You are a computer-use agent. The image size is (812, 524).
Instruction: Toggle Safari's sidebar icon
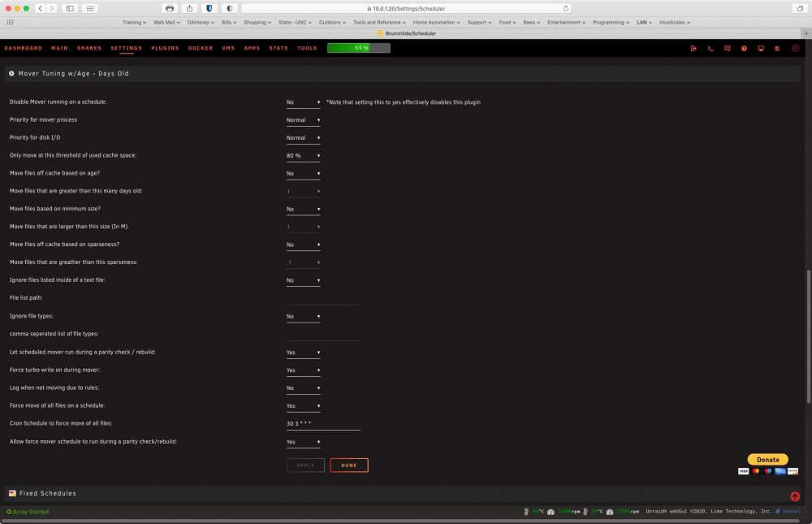[x=69, y=8]
